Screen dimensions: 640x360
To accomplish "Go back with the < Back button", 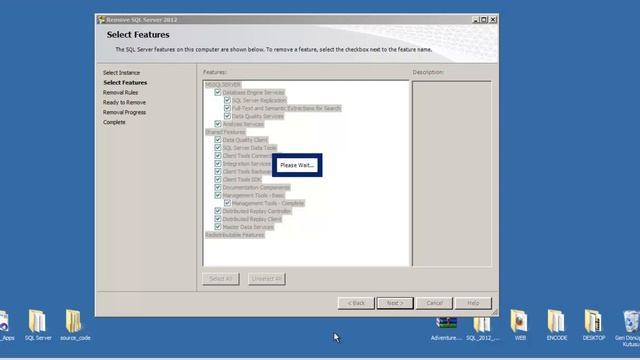I will click(x=356, y=303).
